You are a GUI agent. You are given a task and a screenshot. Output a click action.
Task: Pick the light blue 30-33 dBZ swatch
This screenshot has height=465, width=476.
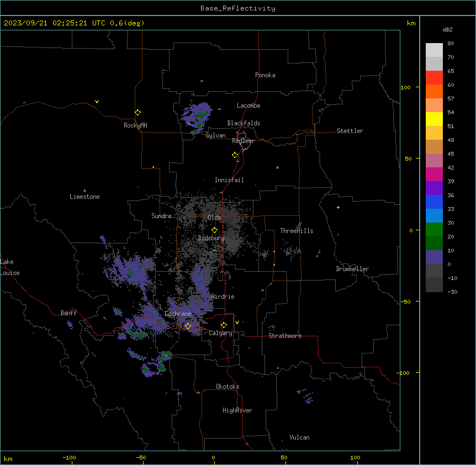[434, 215]
